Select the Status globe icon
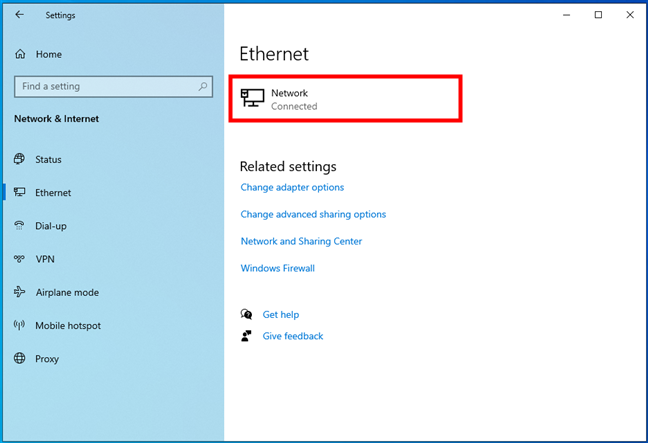 pyautogui.click(x=19, y=159)
